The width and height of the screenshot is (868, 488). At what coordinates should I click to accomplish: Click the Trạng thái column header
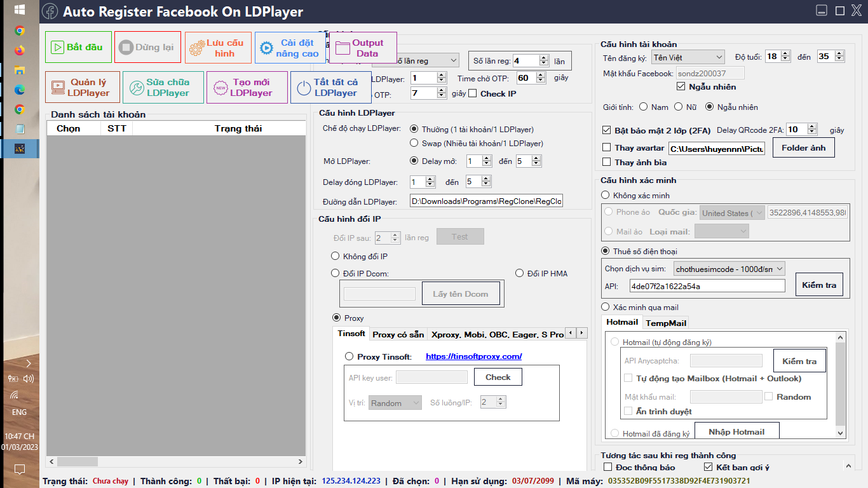(x=238, y=128)
